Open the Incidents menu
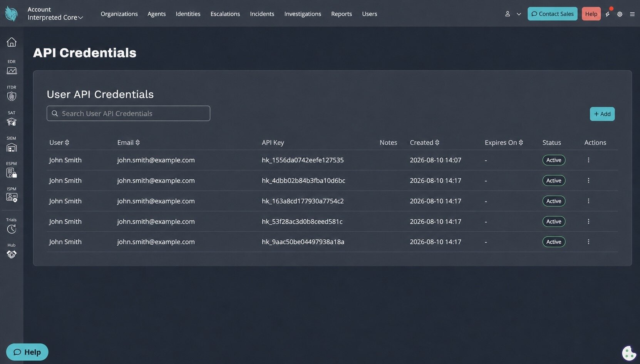Screen dimensions: 640x364 coord(262,14)
